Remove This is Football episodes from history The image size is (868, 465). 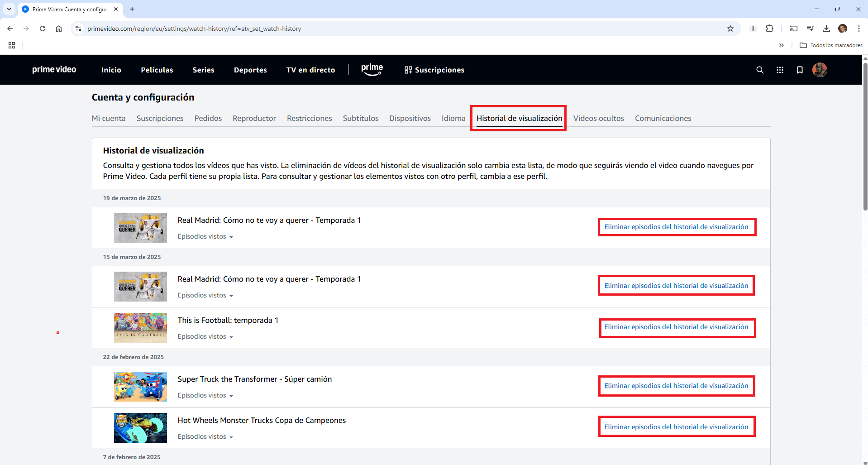point(676,327)
